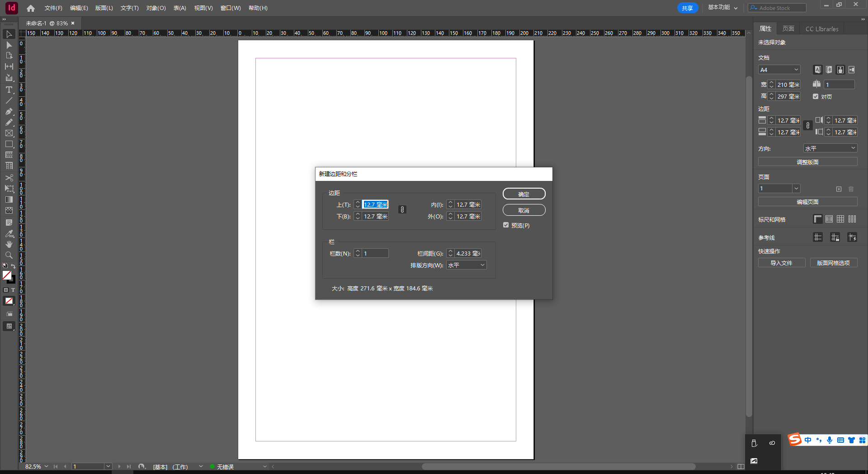This screenshot has height=474, width=868.
Task: Toggle document grid icon in 标尺和网格
Action: [x=840, y=219]
